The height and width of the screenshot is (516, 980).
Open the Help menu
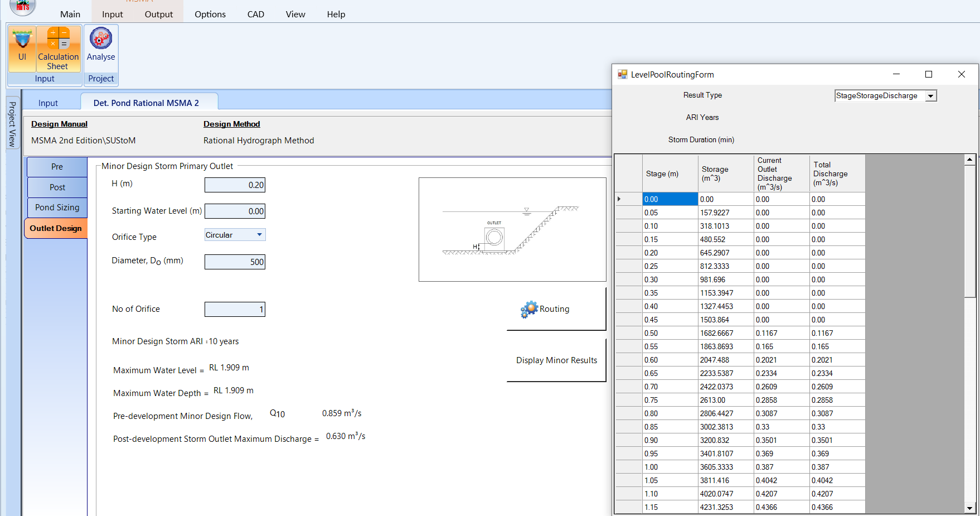click(336, 14)
